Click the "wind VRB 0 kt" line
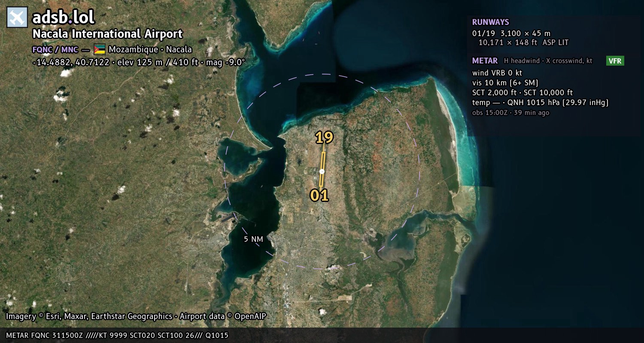 (x=497, y=73)
